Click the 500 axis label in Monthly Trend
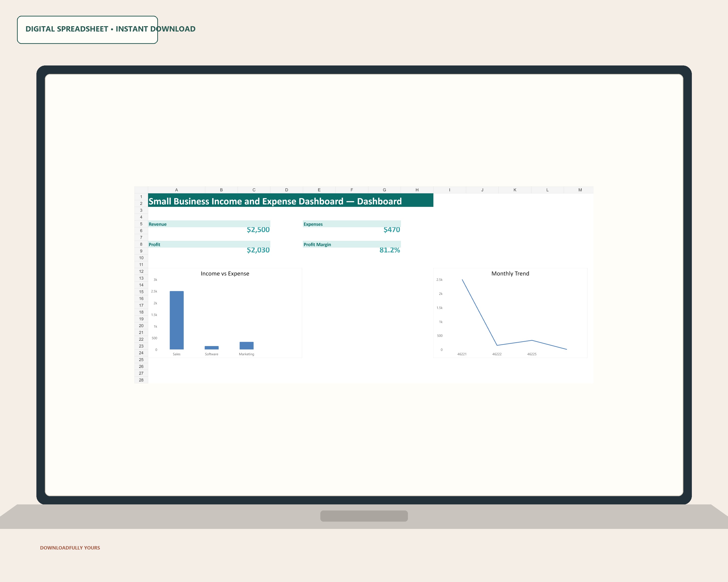This screenshot has width=728, height=582. point(440,336)
